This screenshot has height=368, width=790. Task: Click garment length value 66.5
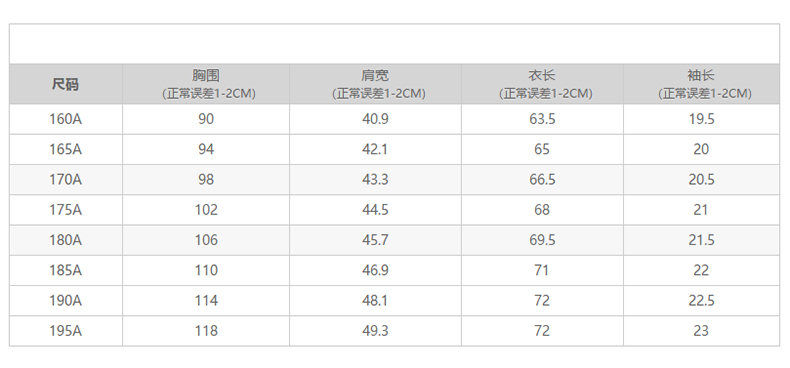542,180
